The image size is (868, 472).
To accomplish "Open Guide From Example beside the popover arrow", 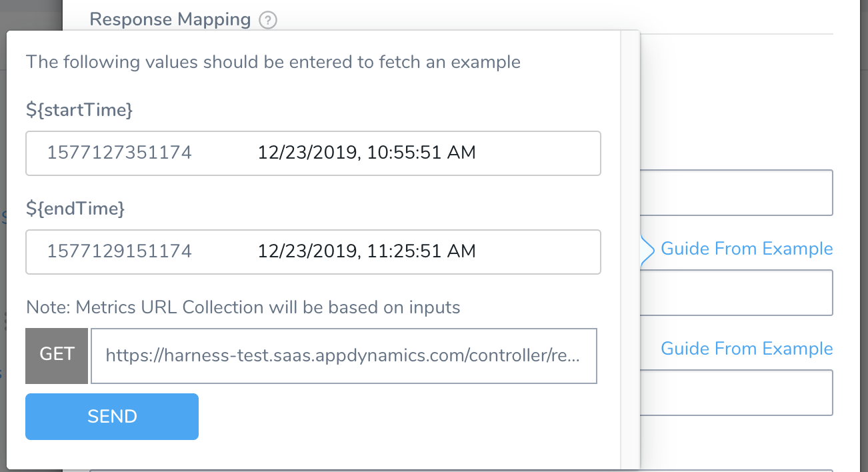I will tap(747, 249).
